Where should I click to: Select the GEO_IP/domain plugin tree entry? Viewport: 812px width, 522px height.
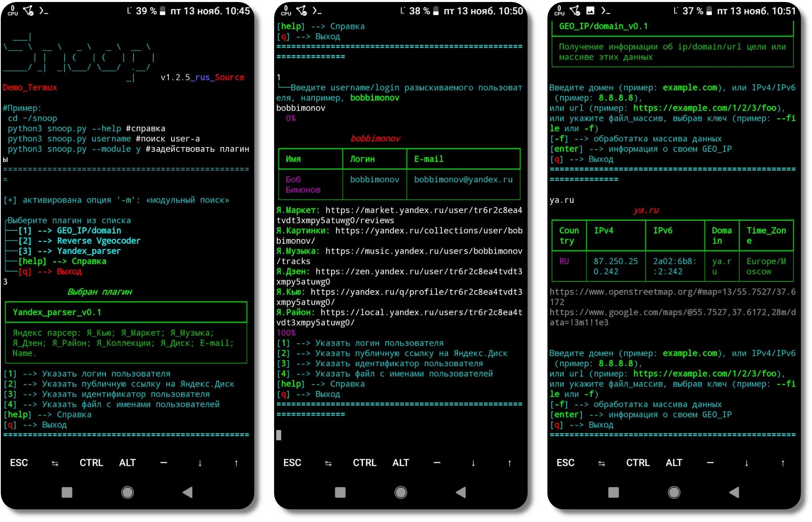point(89,231)
